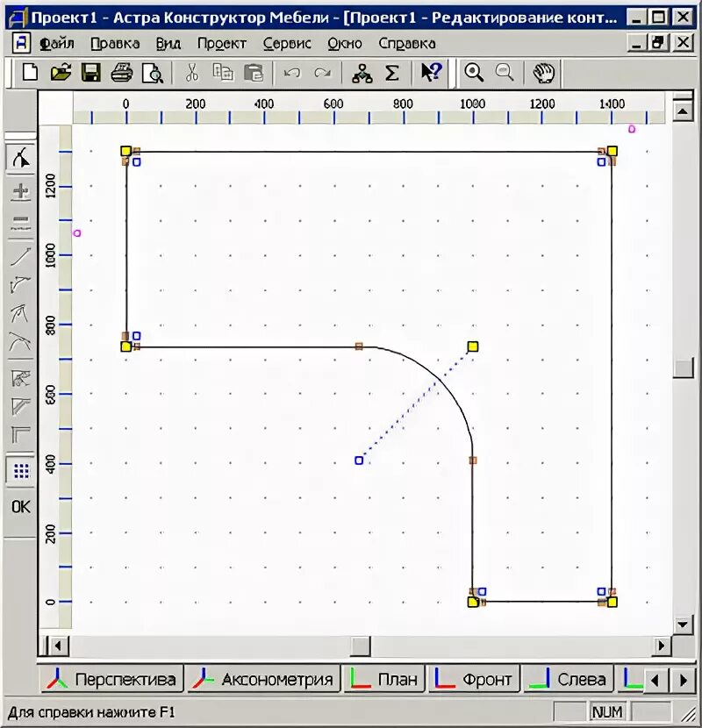Image resolution: width=702 pixels, height=728 pixels.
Task: Toggle the grid dots display button
Action: click(x=21, y=470)
